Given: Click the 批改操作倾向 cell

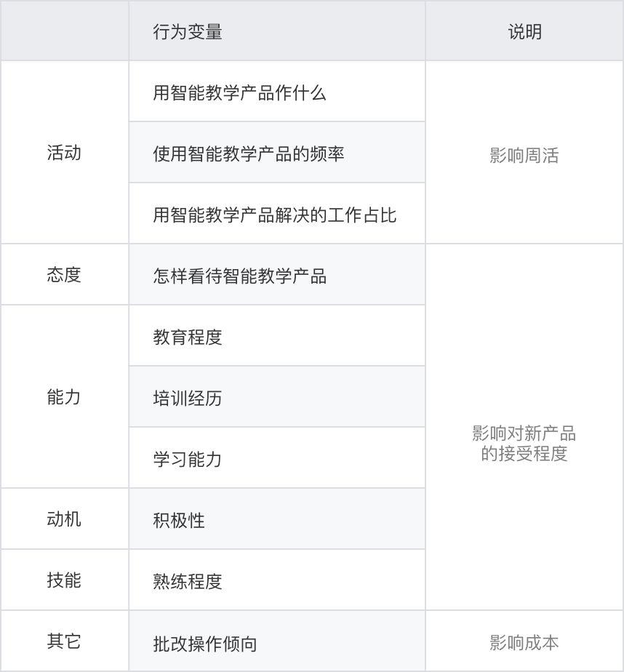Looking at the screenshot, I should (x=205, y=644).
